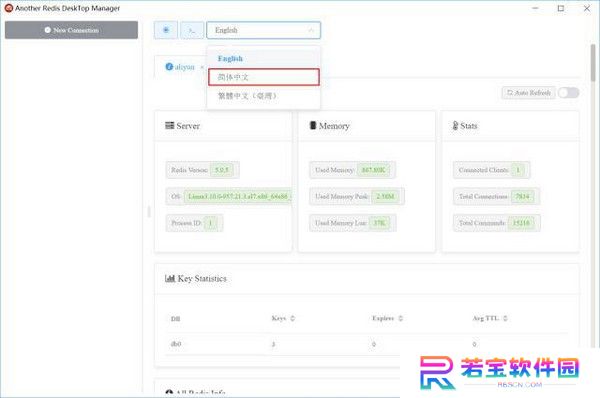Toggle the Auto Refresh switch
The width and height of the screenshot is (600, 398).
tap(568, 93)
